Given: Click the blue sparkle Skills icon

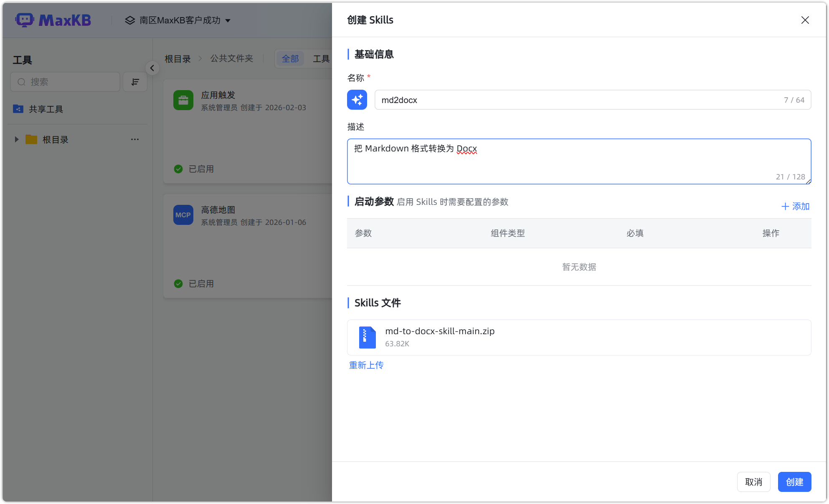Looking at the screenshot, I should [357, 100].
